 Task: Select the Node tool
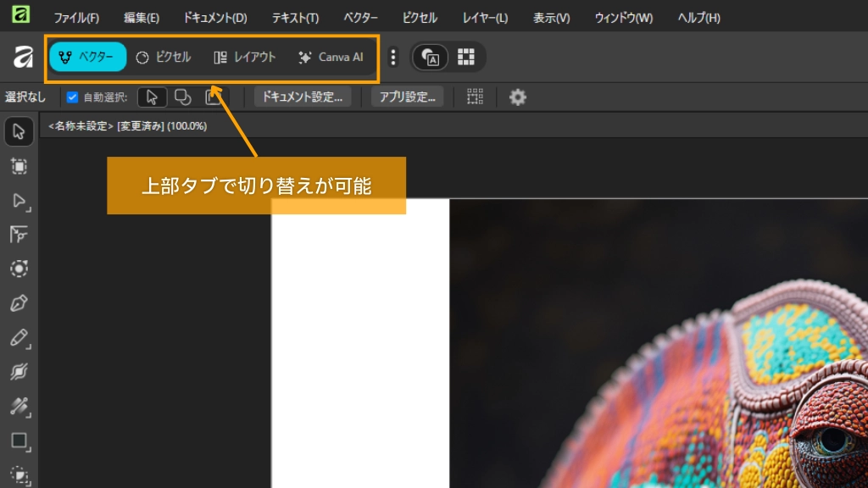click(x=19, y=200)
